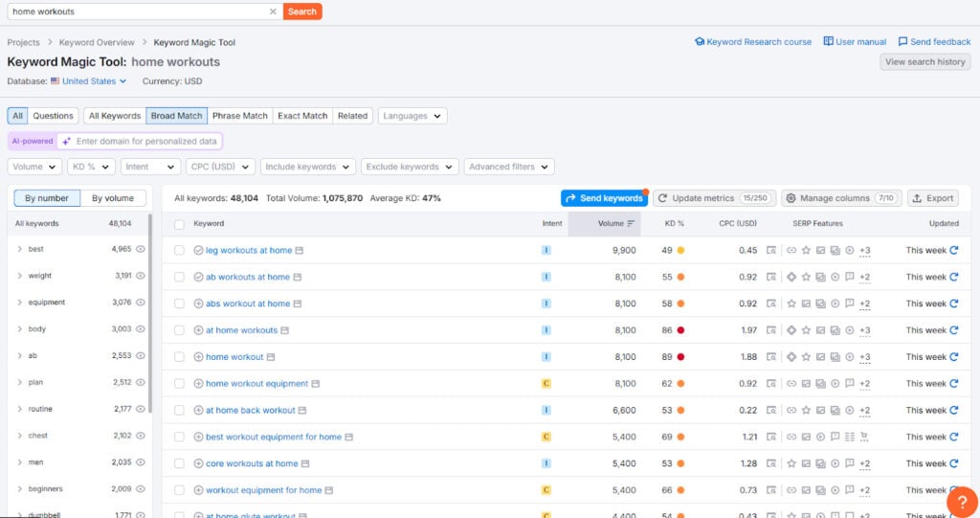Viewport: 980px width, 518px height.
Task: Click the keyword groups sidebar scrollbar
Action: (150, 313)
